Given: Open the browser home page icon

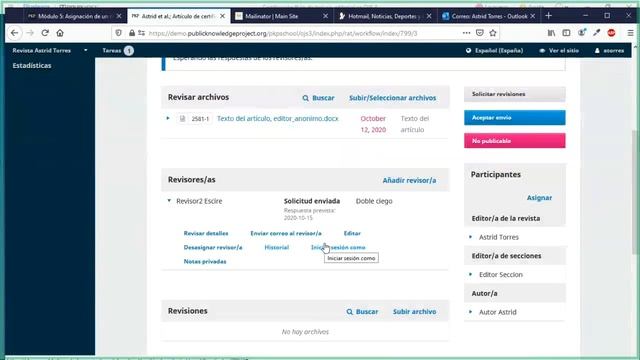Looking at the screenshot, I should [x=60, y=33].
